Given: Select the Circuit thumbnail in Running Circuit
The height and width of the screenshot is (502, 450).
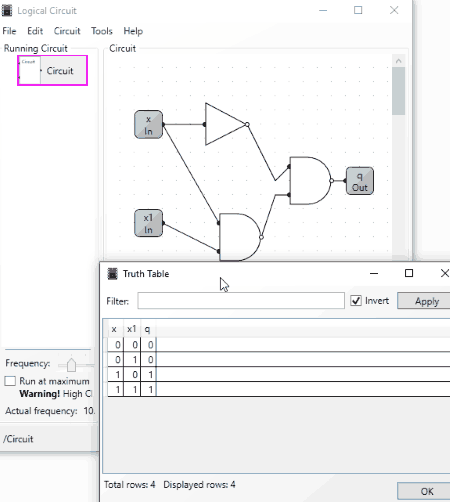Looking at the screenshot, I should click(52, 71).
